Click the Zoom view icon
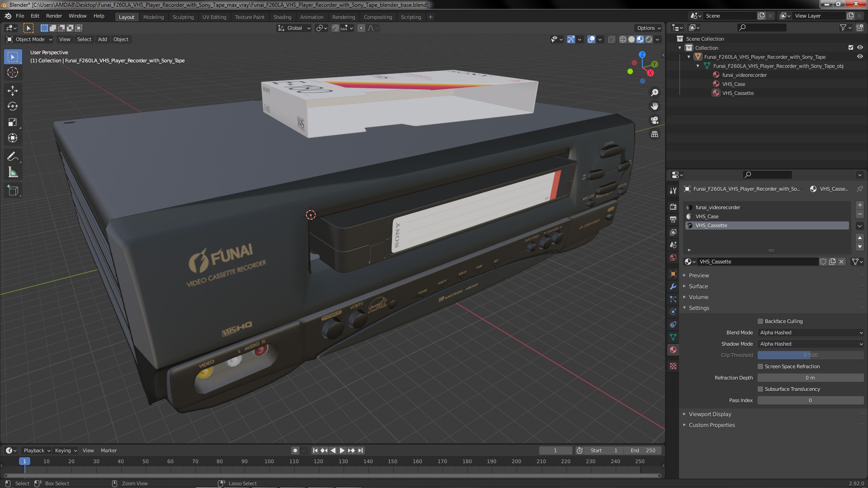Viewport: 868px width, 488px height. 655,93
